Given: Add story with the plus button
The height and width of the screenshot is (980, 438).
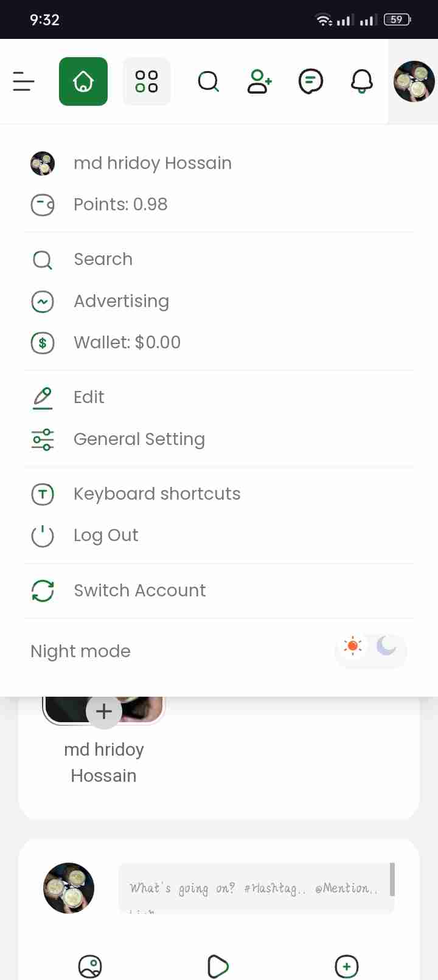Looking at the screenshot, I should (104, 711).
